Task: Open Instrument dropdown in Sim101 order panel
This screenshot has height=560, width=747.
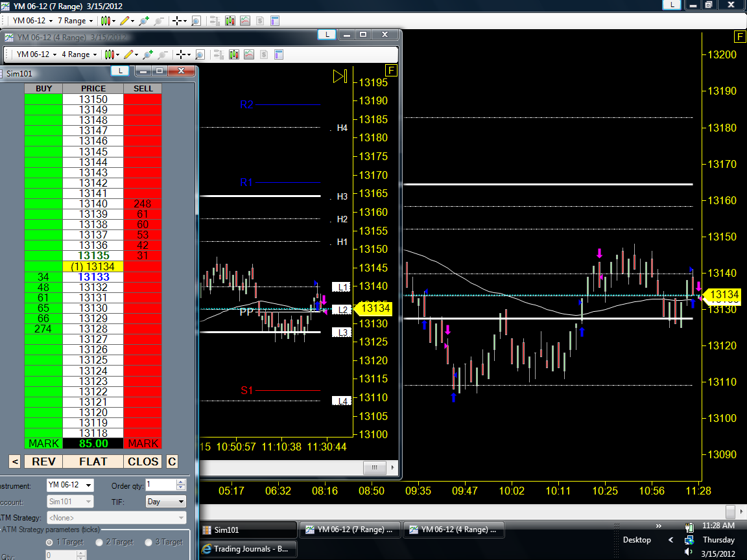Action: point(70,485)
